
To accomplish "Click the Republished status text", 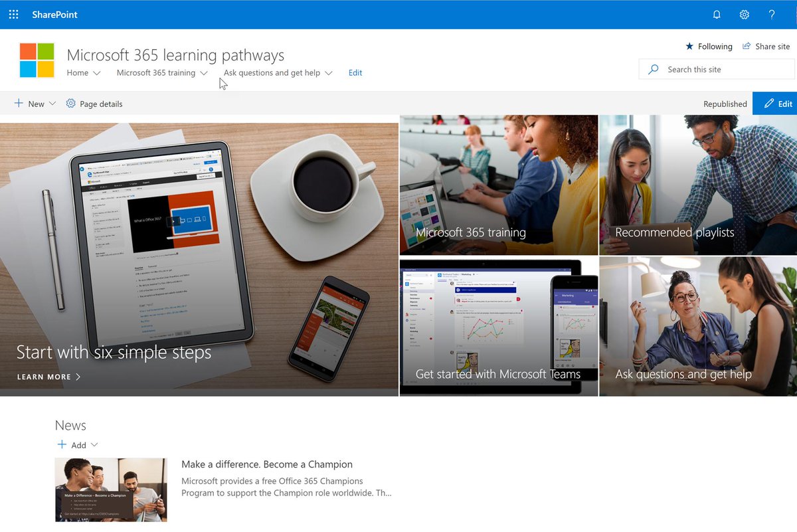I will pyautogui.click(x=725, y=104).
